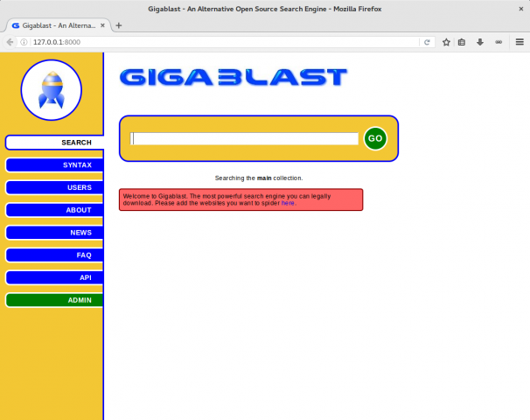Bookmark this page using the star icon

[x=446, y=42]
